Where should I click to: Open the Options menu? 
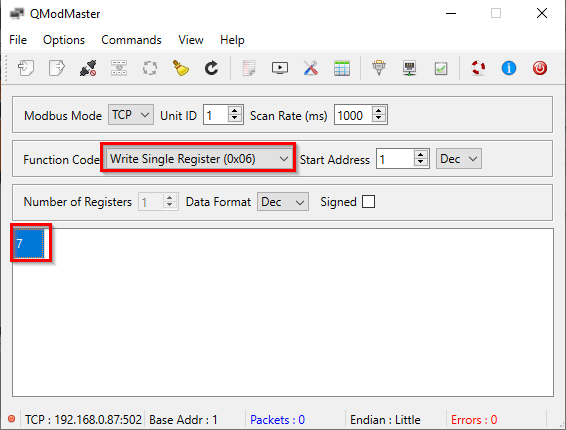pyautogui.click(x=64, y=40)
